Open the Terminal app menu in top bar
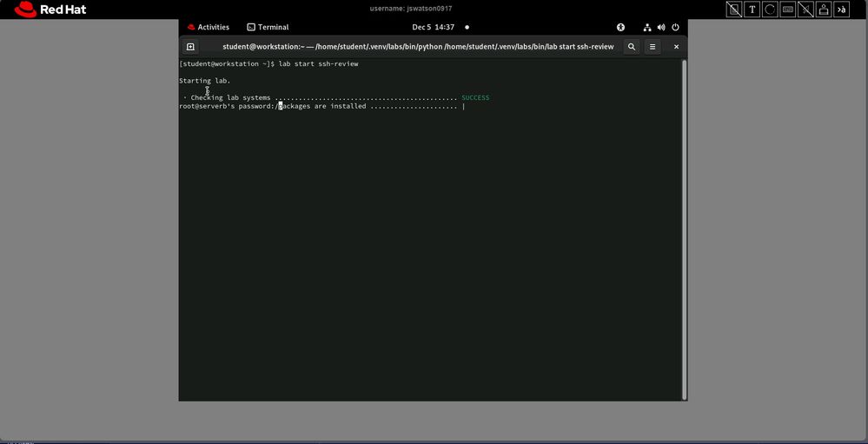This screenshot has height=444, width=868. [x=268, y=27]
